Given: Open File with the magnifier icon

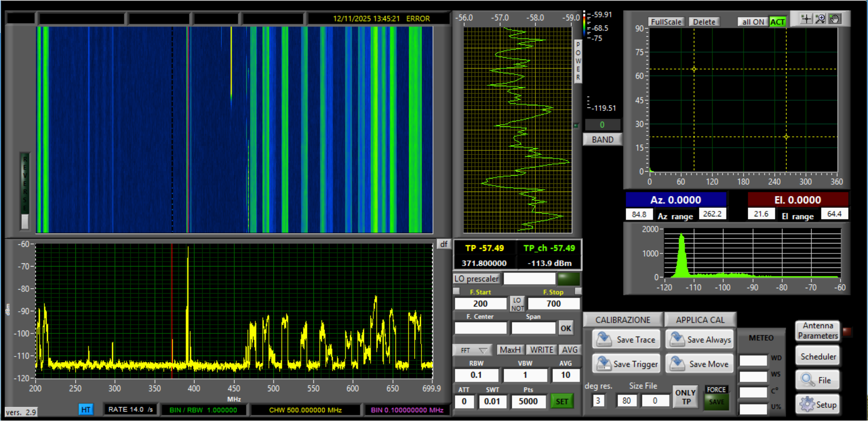Looking at the screenshot, I should [x=808, y=380].
